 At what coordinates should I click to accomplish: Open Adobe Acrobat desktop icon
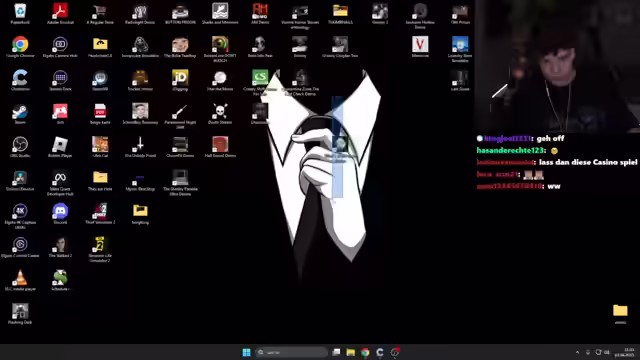point(60,13)
